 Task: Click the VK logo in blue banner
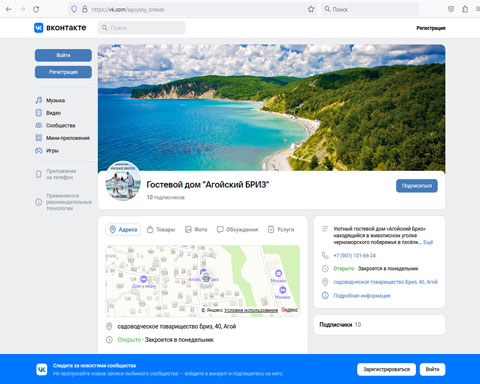pos(42,369)
